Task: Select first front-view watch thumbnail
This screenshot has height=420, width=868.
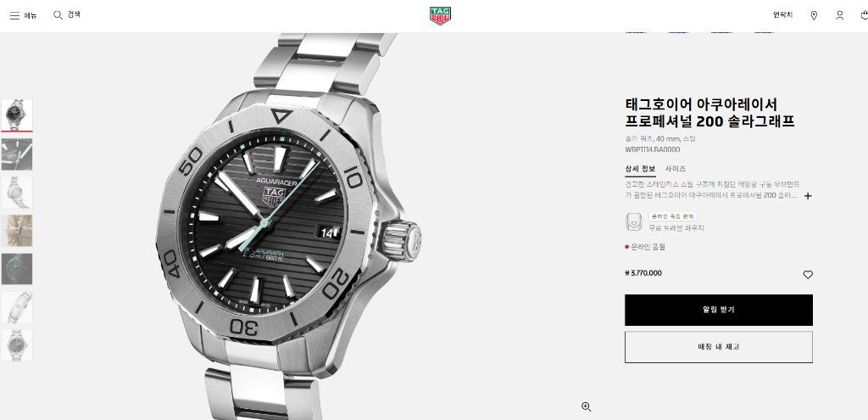Action: 17,115
